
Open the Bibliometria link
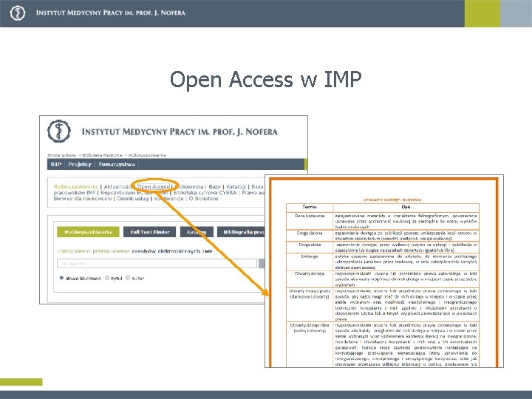[x=190, y=187]
